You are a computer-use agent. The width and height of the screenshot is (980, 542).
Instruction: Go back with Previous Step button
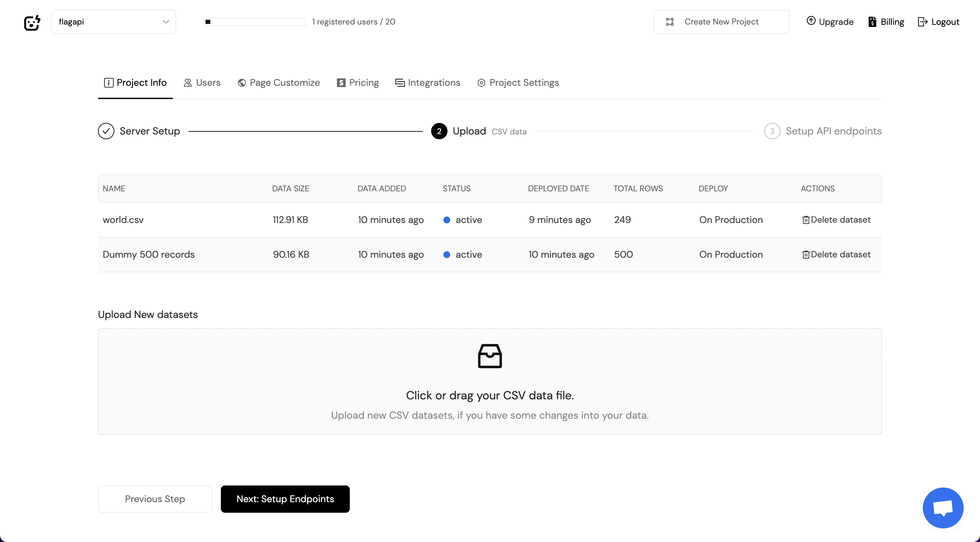click(155, 499)
